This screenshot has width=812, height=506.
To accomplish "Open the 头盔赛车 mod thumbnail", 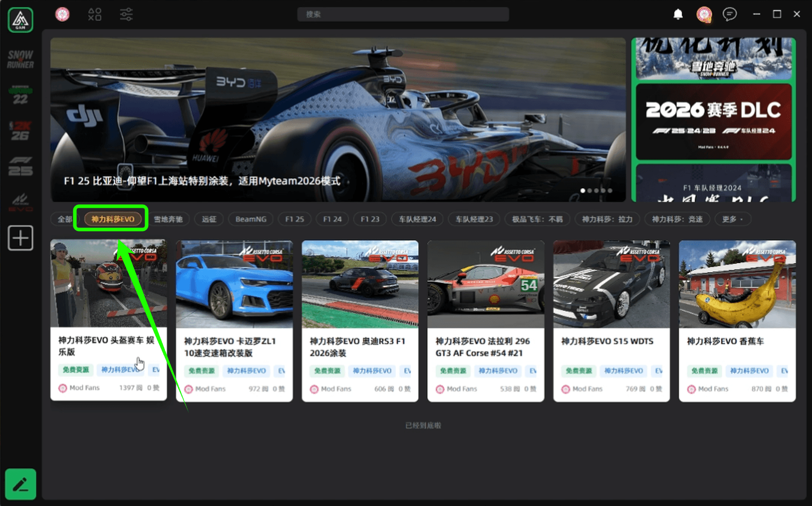I will 109,283.
